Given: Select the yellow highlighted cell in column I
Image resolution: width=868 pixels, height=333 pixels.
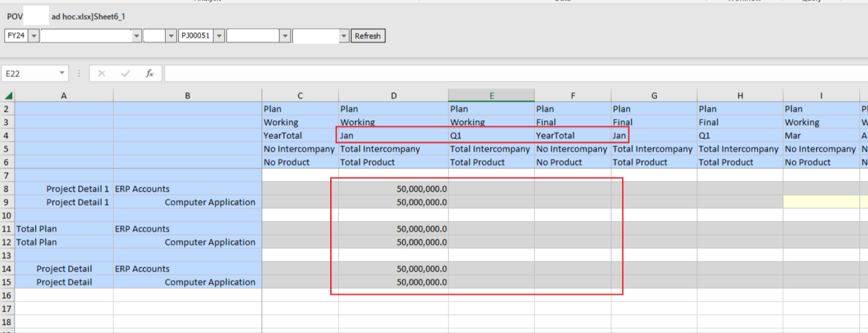Looking at the screenshot, I should 821,202.
